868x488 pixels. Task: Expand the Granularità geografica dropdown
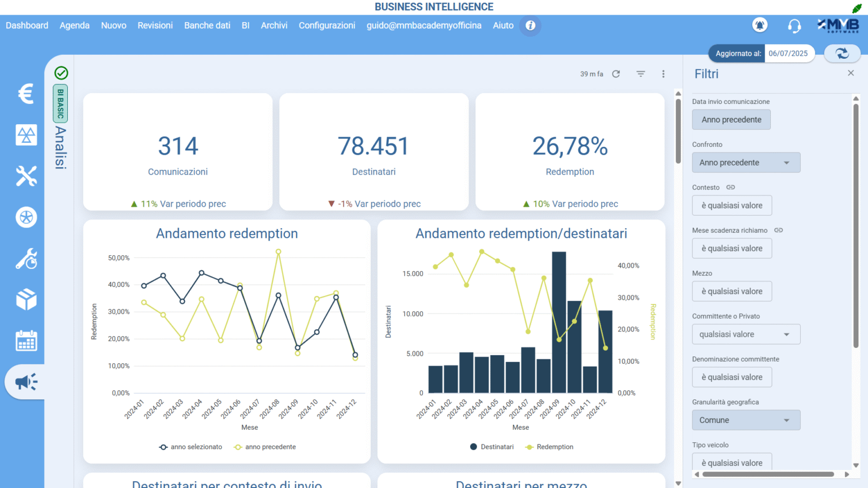746,420
